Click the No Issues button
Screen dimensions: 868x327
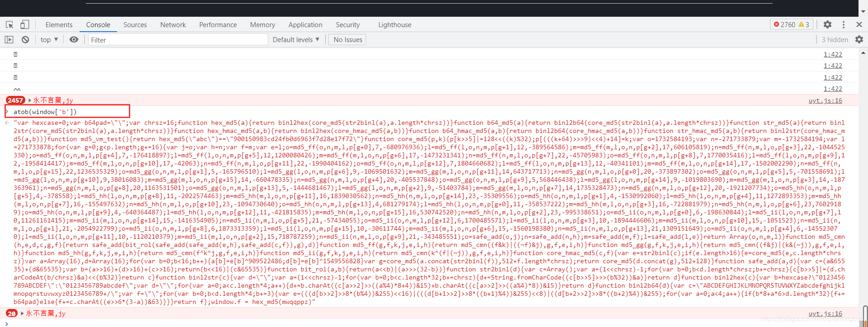(x=348, y=40)
